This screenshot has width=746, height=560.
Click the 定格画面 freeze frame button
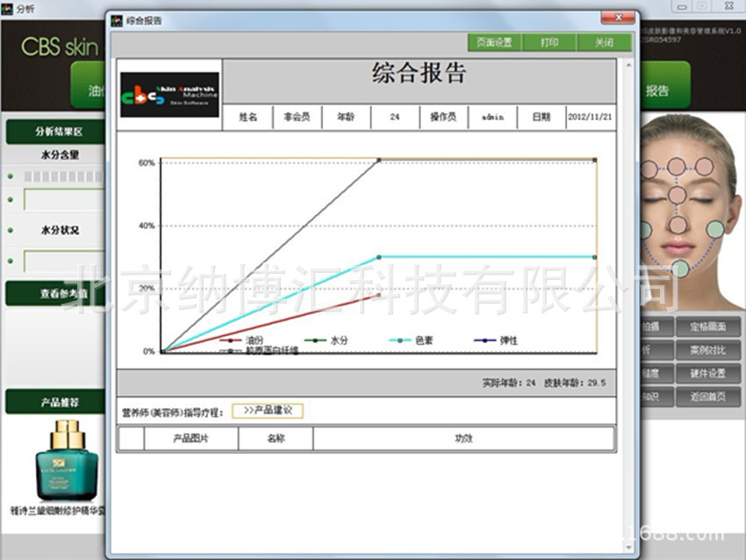coord(708,327)
